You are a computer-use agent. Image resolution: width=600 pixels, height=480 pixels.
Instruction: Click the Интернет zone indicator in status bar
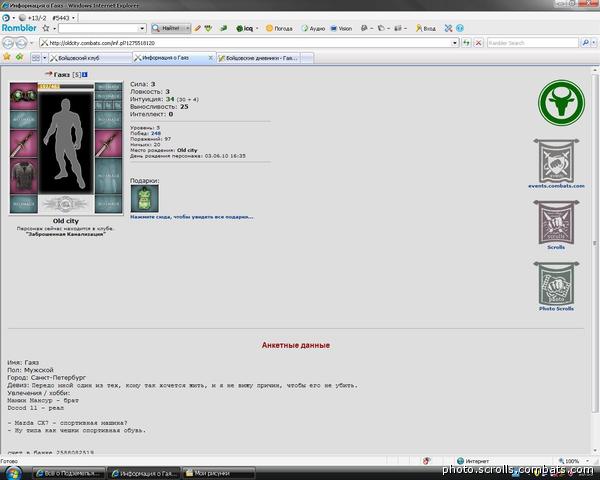tap(473, 461)
